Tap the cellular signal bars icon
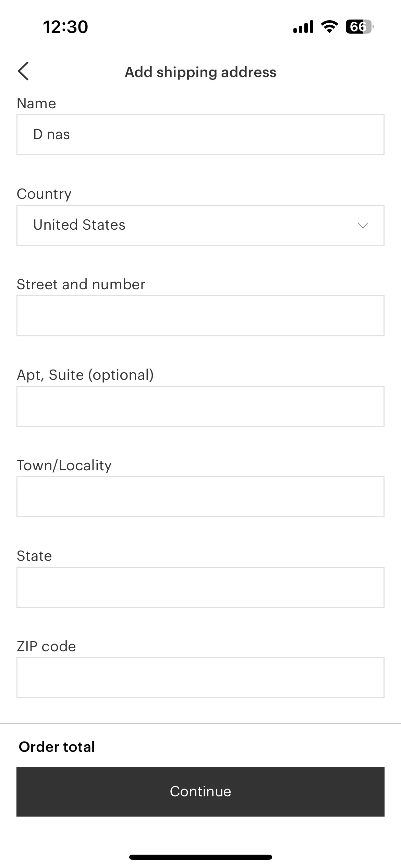The width and height of the screenshot is (401, 868). [x=303, y=27]
